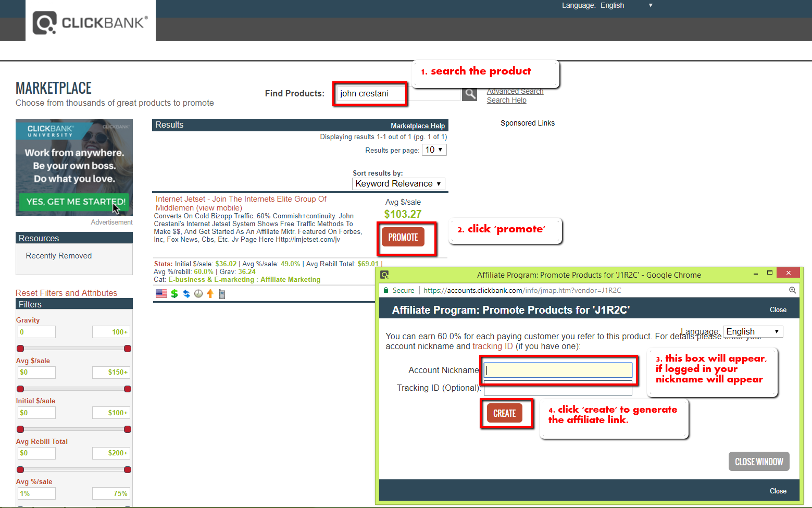812x508 pixels.
Task: Click the Avg $/sale slider right handle
Action: (x=128, y=389)
